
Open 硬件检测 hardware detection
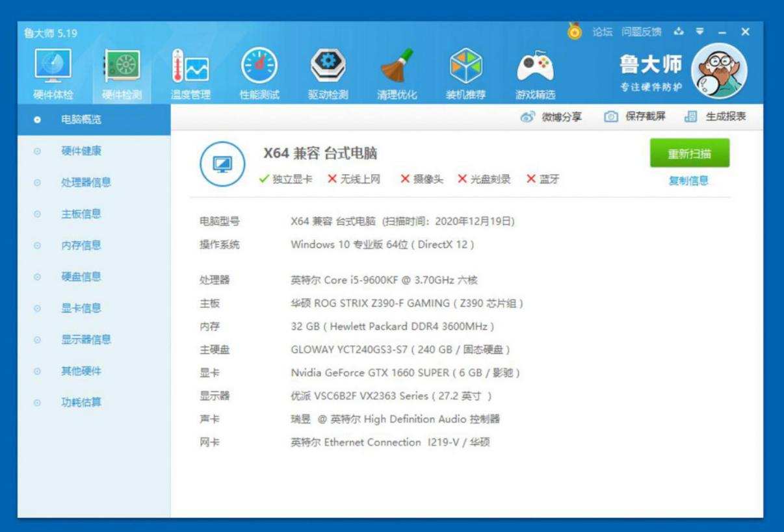coord(122,73)
